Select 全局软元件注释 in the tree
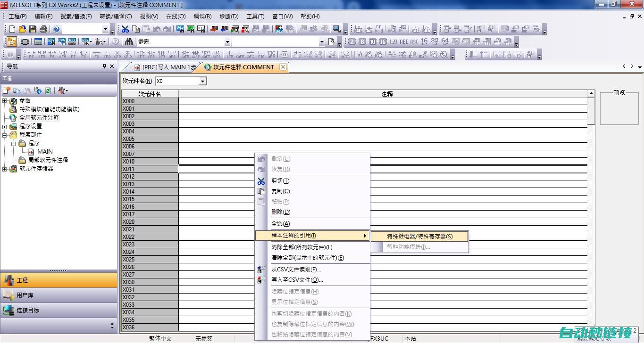The image size is (644, 343). coord(39,118)
